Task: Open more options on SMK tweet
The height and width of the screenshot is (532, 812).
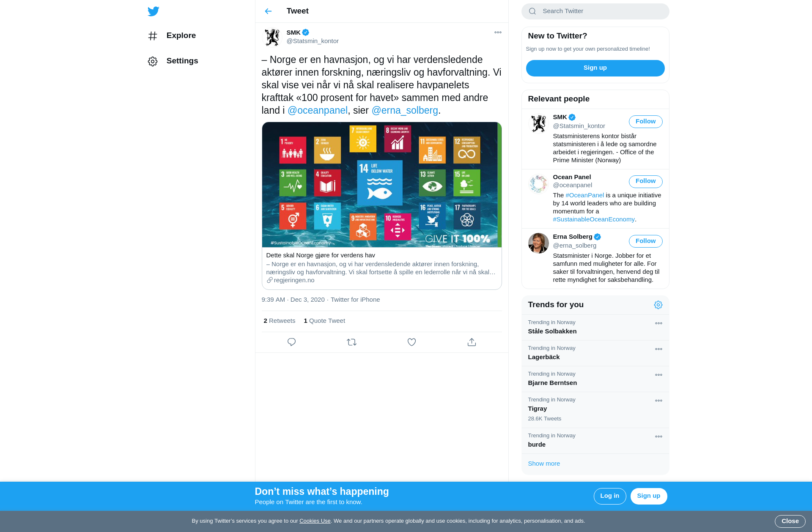Action: (498, 33)
